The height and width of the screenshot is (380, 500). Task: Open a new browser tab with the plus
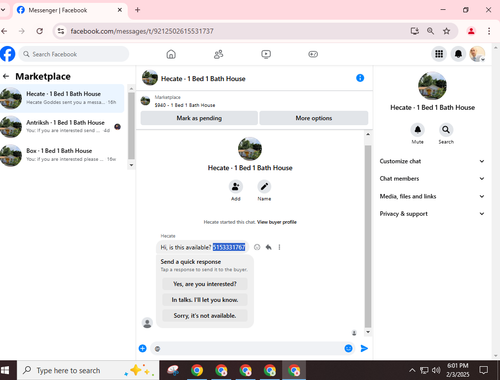(137, 10)
